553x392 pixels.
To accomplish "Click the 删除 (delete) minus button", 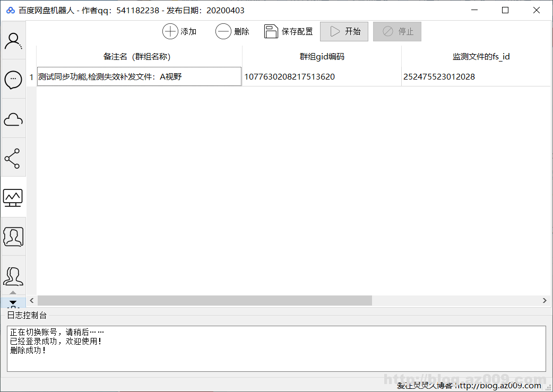I will click(232, 32).
